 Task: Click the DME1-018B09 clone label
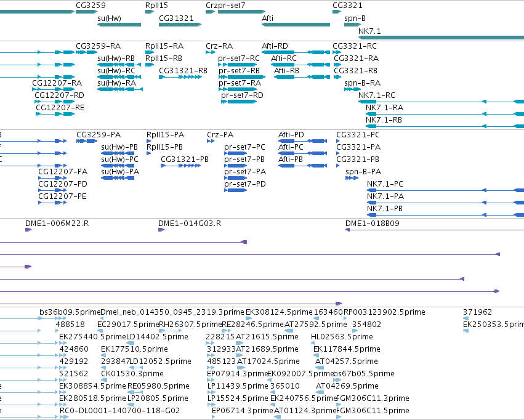point(373,223)
